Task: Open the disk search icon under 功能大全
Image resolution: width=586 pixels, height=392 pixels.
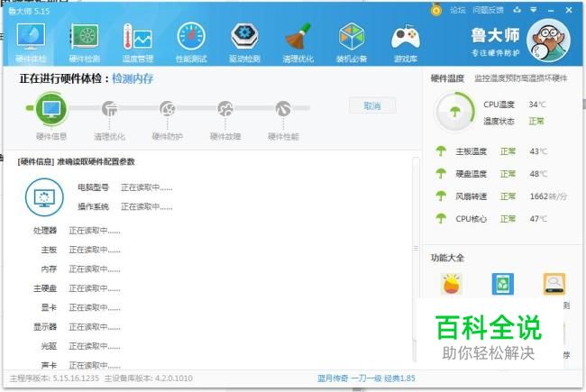Action: point(554,284)
